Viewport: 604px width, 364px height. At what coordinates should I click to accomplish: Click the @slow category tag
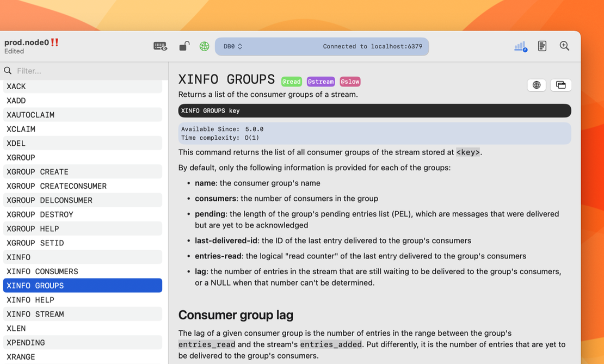pos(350,82)
